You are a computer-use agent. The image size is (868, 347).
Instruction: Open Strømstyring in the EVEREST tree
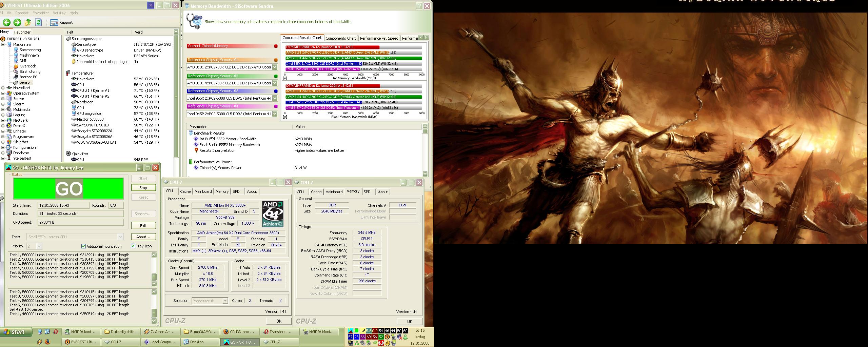click(x=30, y=72)
